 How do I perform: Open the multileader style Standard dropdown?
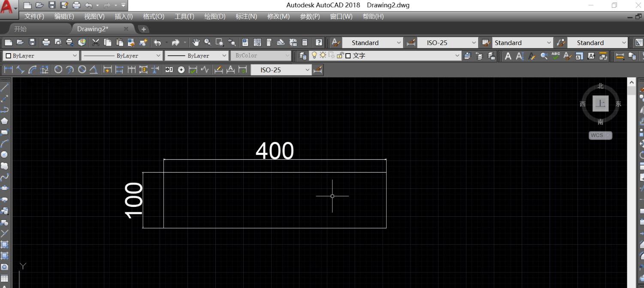coord(598,42)
